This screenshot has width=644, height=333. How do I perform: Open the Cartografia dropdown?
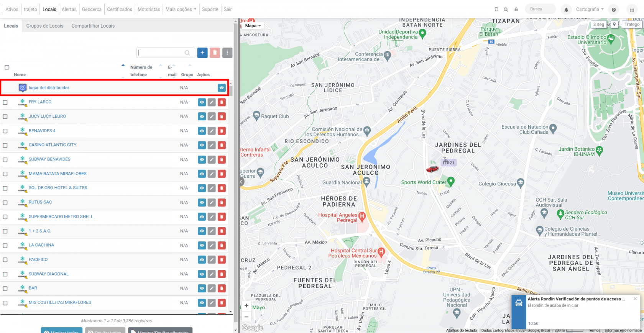point(590,9)
